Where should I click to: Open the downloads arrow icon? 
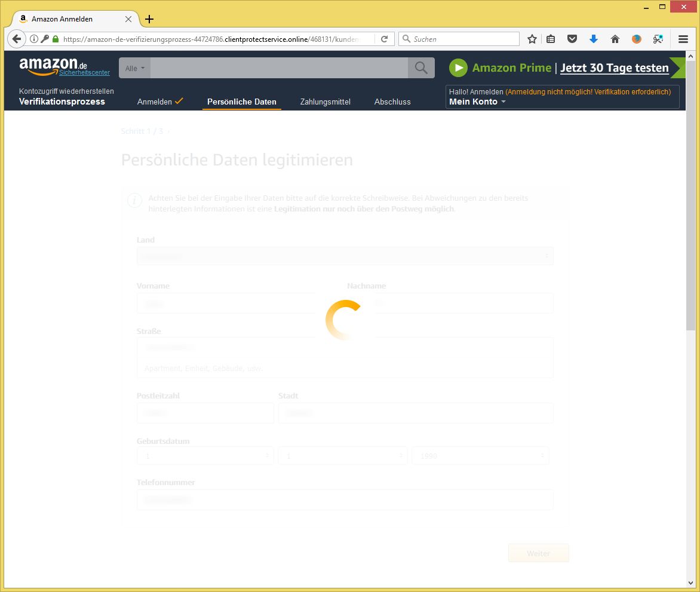click(594, 39)
